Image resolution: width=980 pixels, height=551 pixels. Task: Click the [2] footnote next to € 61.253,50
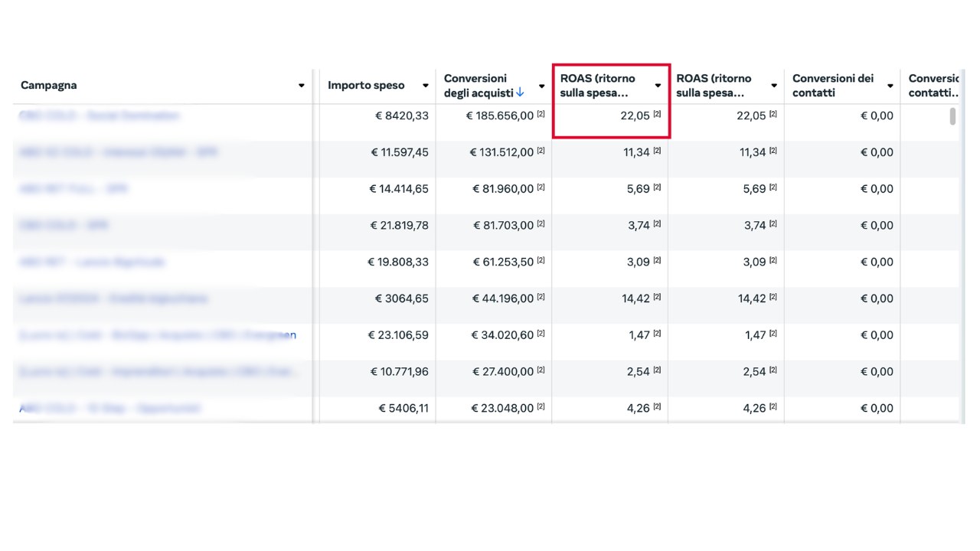(x=541, y=261)
